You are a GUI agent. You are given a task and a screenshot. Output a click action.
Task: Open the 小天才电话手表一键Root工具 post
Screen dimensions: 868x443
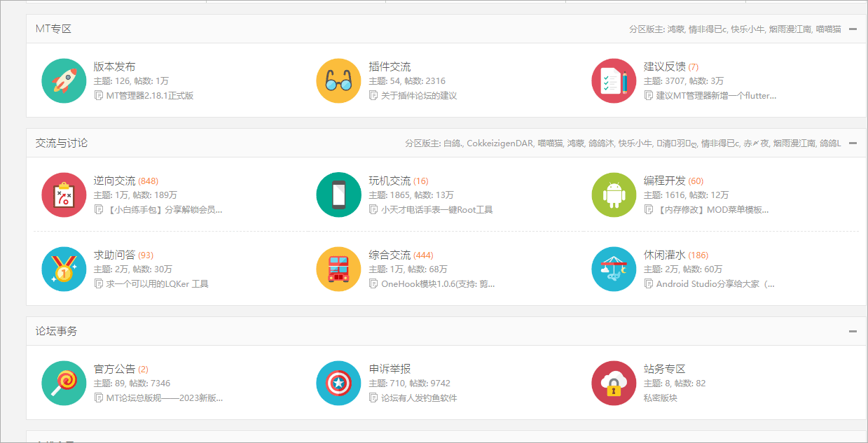click(x=436, y=209)
